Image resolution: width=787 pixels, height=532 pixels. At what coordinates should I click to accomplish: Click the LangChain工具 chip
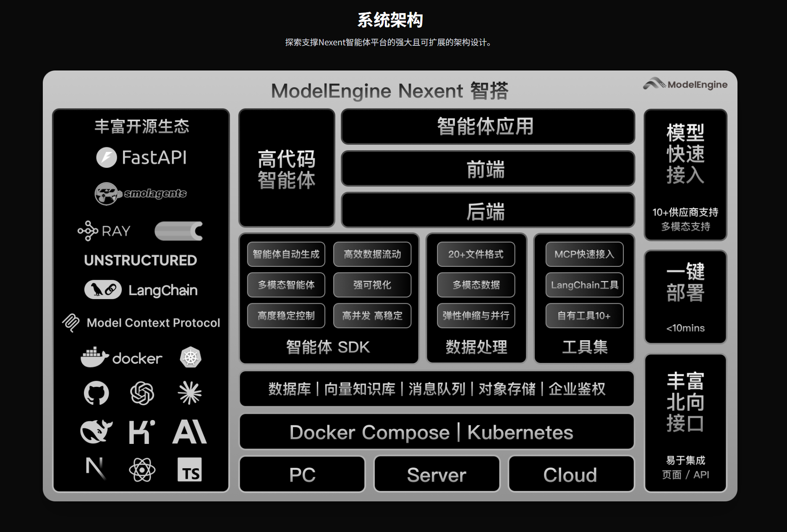(585, 285)
